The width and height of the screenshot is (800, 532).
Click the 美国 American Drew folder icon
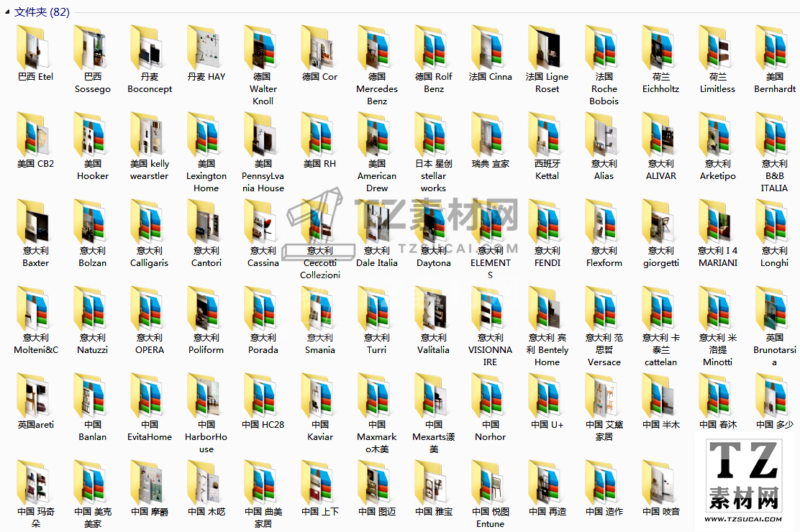coord(375,134)
